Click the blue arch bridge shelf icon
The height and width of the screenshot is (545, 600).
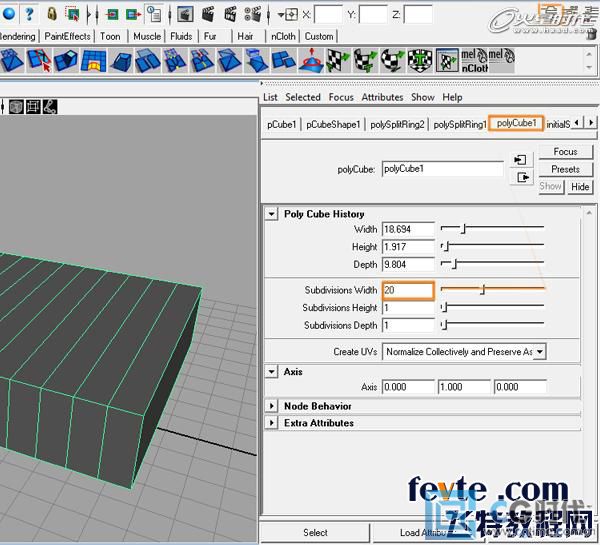click(x=93, y=60)
